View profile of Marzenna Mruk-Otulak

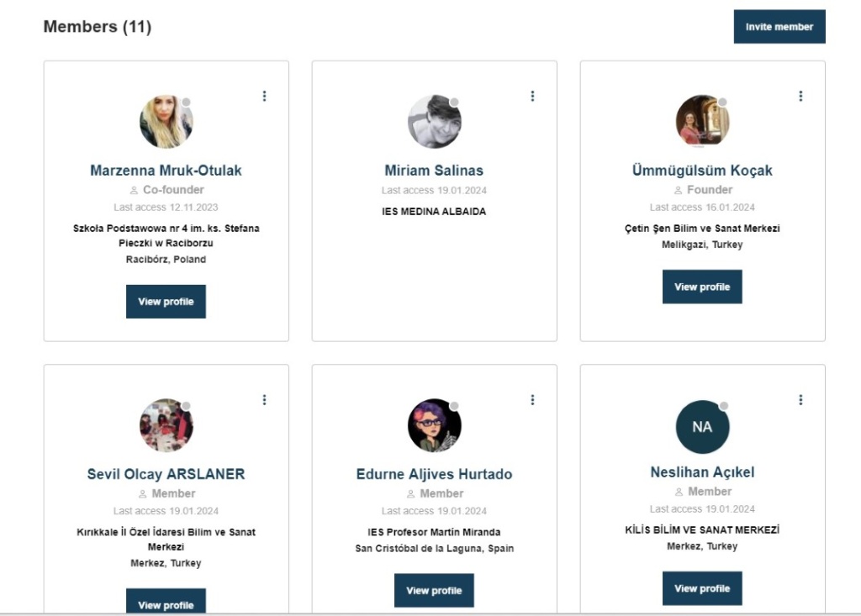(x=166, y=302)
